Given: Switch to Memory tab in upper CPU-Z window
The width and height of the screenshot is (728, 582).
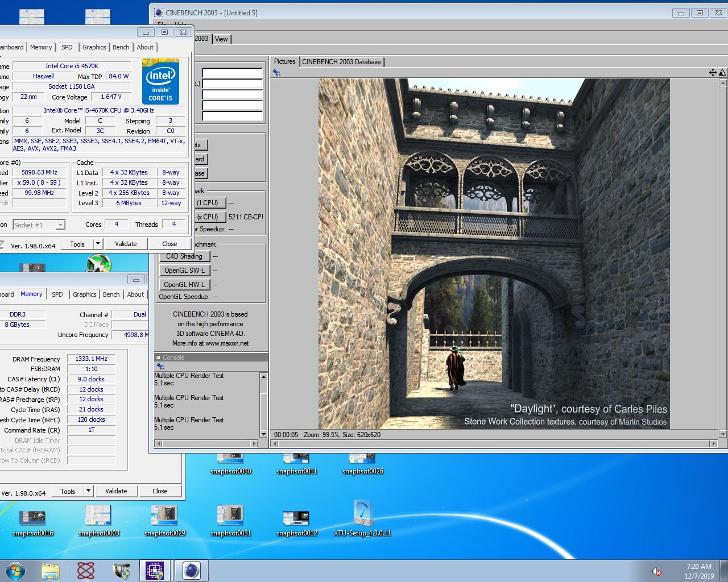Looking at the screenshot, I should pyautogui.click(x=41, y=47).
